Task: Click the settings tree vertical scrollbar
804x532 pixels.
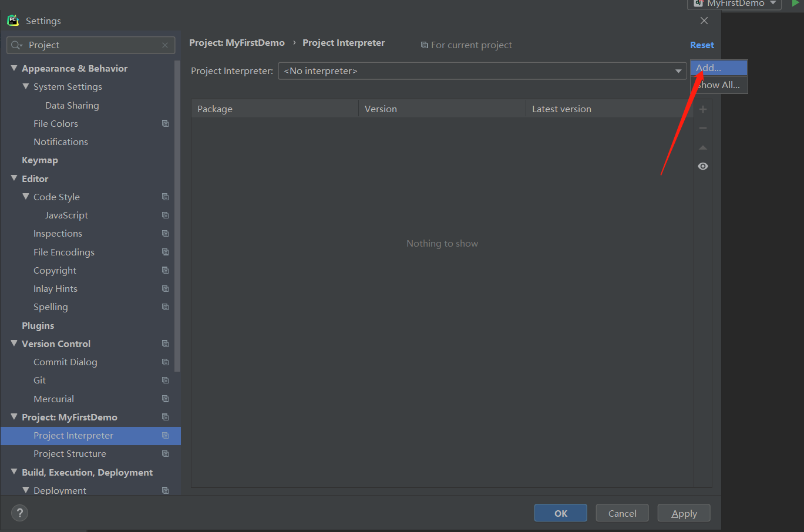Action: pyautogui.click(x=177, y=217)
